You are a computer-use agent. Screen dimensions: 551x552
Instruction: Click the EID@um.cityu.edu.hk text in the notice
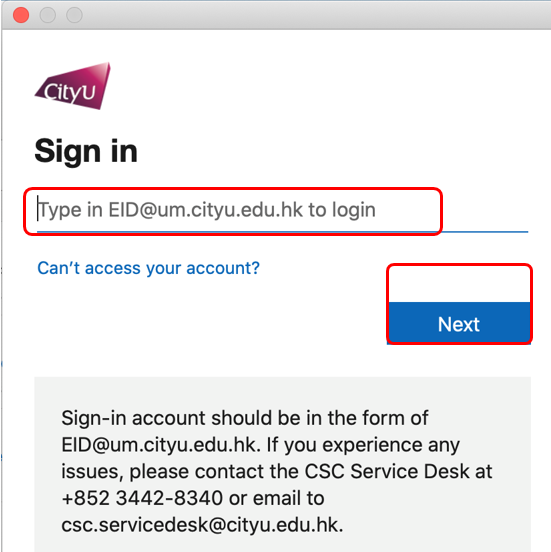click(x=161, y=445)
